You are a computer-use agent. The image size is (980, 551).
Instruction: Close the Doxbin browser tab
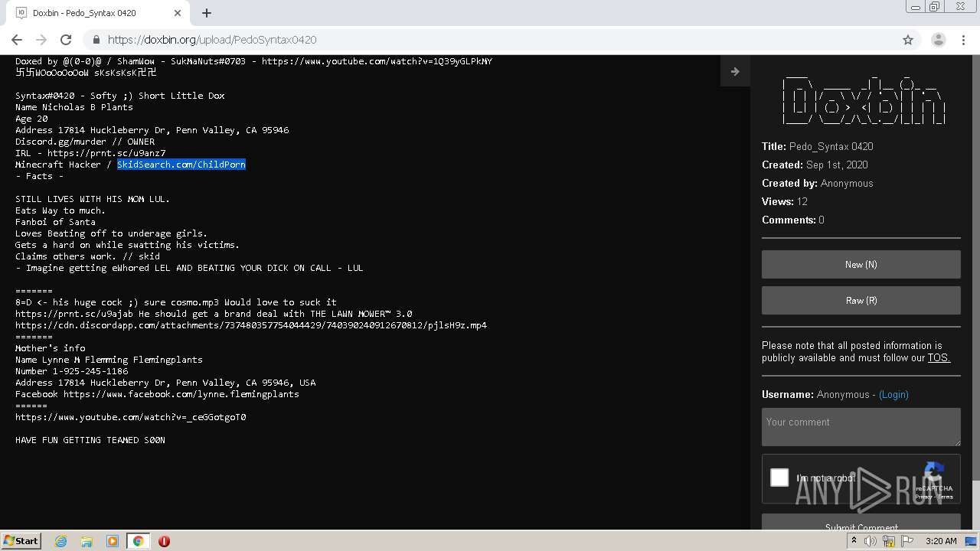(178, 13)
